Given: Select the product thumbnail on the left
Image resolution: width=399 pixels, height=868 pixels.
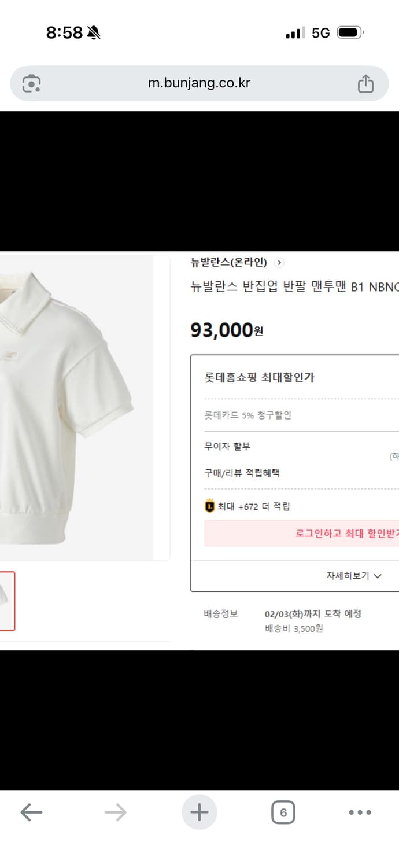Looking at the screenshot, I should 6,602.
